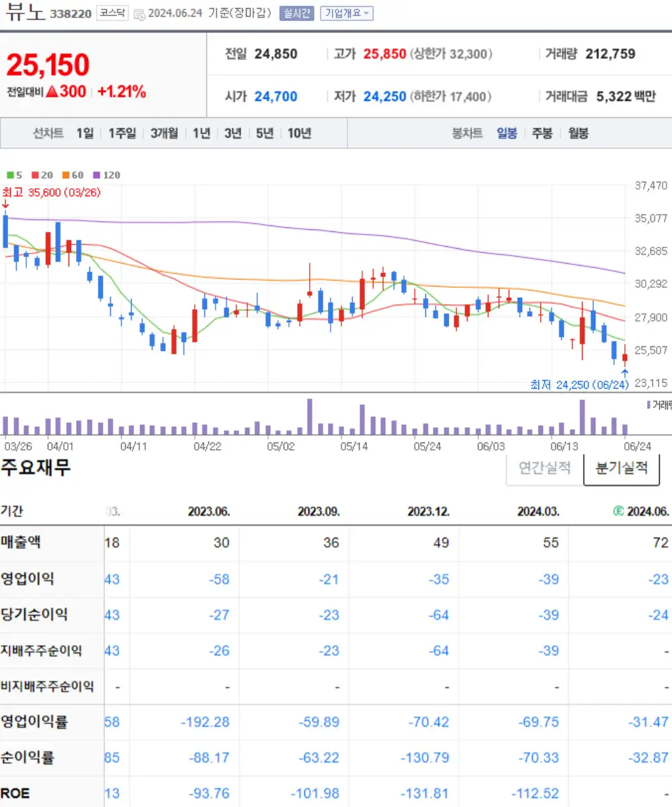This screenshot has height=807, width=672.
Task: Click the 전일 value 24,850
Action: (x=276, y=54)
